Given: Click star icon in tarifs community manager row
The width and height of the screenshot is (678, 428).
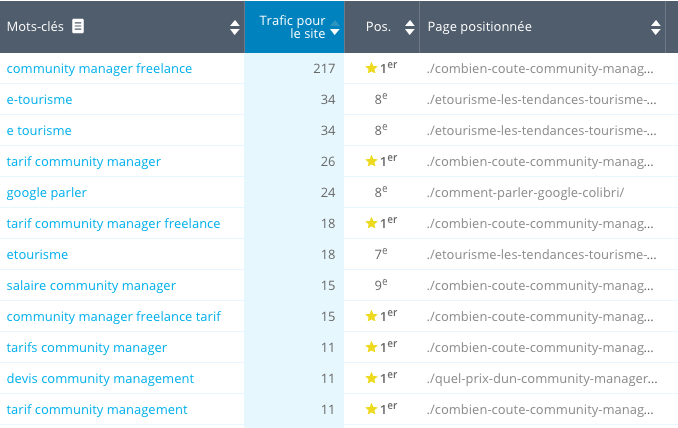Looking at the screenshot, I should pos(371,347).
